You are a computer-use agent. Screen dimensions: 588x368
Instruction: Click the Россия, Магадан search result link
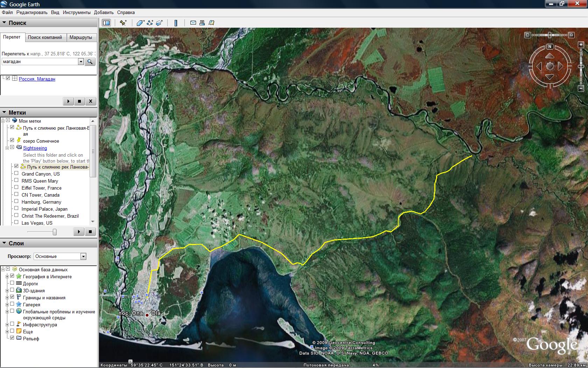click(37, 79)
